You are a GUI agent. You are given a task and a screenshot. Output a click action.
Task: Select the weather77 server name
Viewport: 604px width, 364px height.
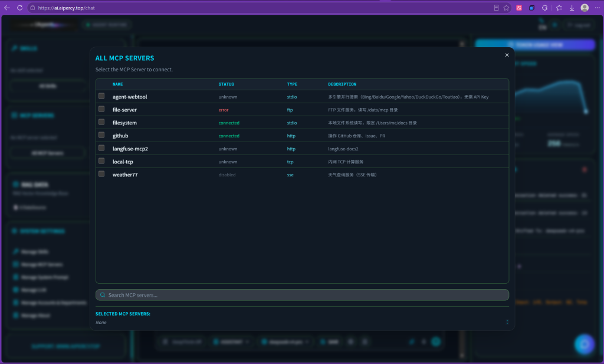click(125, 175)
